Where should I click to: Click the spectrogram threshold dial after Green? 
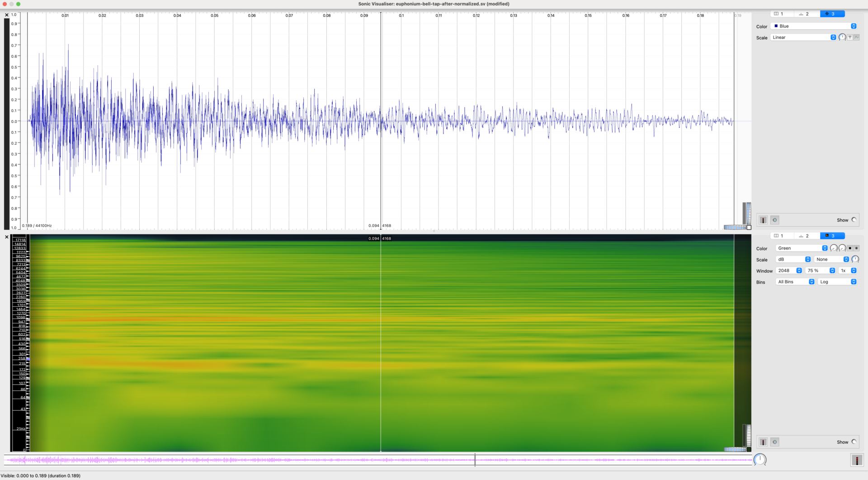(834, 248)
